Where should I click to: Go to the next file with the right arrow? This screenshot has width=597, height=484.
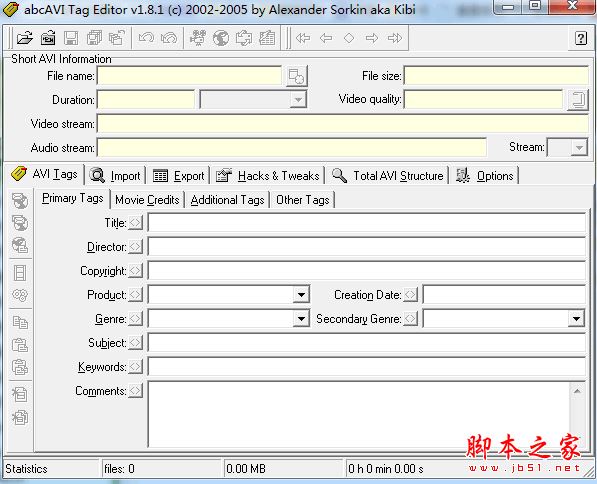click(372, 38)
